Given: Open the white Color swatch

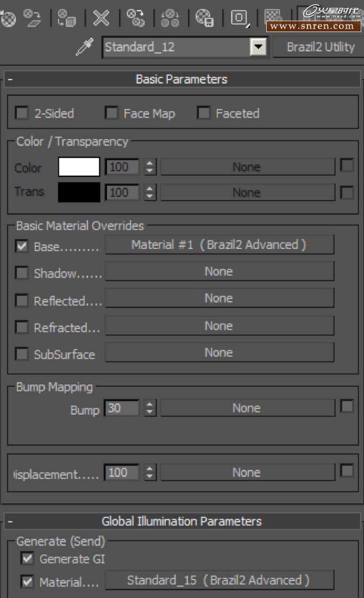Looking at the screenshot, I should [79, 167].
